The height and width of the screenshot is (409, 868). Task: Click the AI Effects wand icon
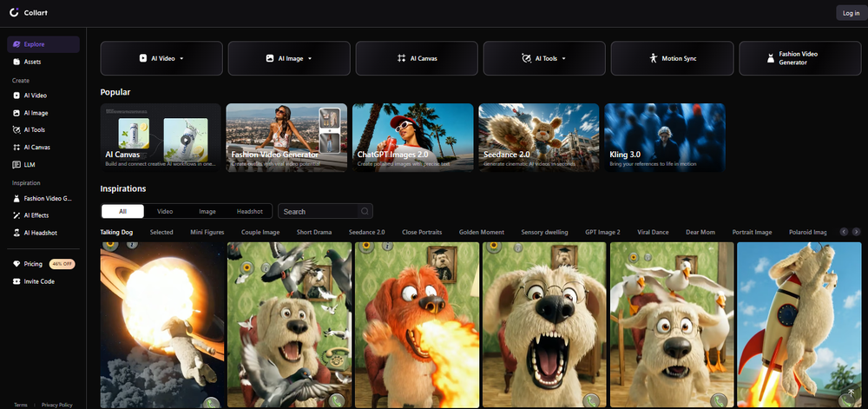click(x=16, y=215)
